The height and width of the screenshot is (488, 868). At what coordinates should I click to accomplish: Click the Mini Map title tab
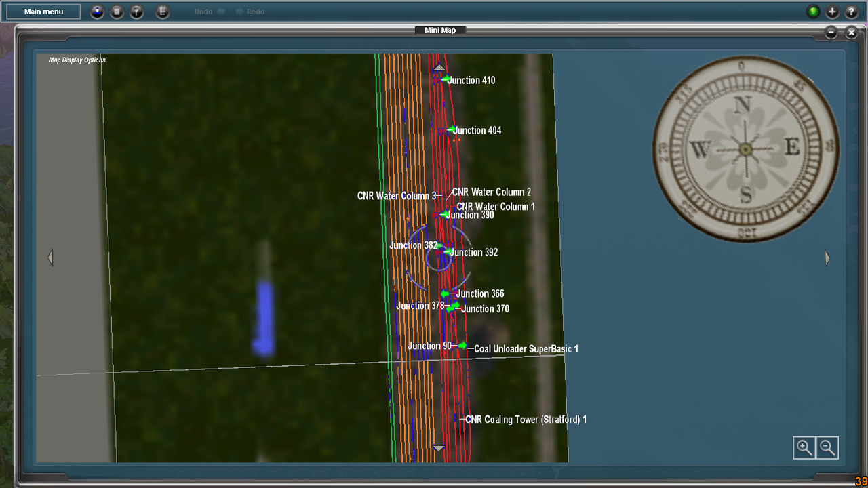click(440, 30)
